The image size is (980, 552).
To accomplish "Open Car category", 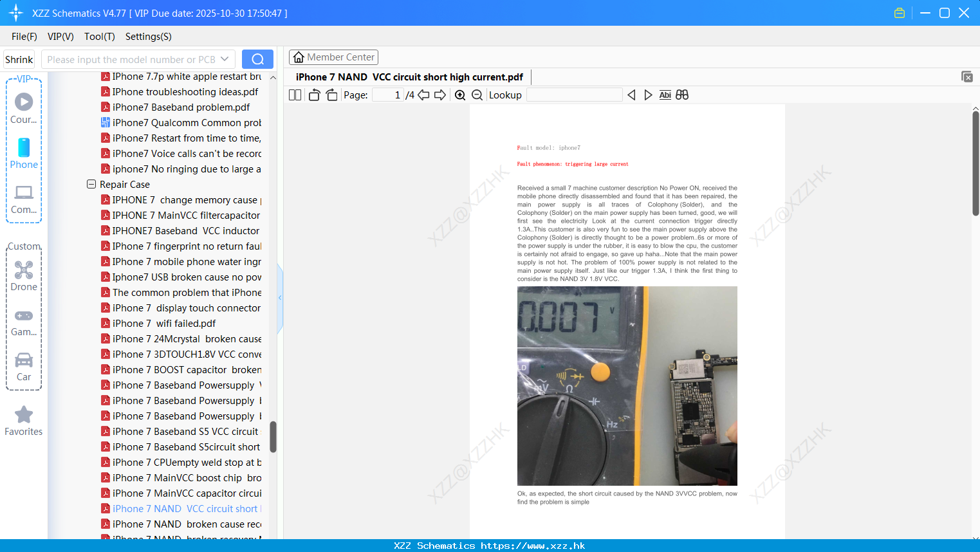I will pyautogui.click(x=24, y=367).
